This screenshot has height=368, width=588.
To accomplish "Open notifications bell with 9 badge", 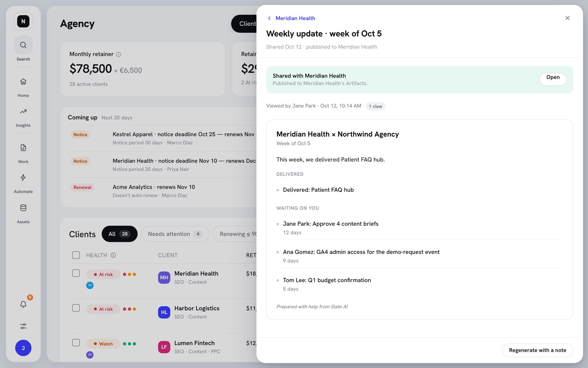I will (23, 304).
